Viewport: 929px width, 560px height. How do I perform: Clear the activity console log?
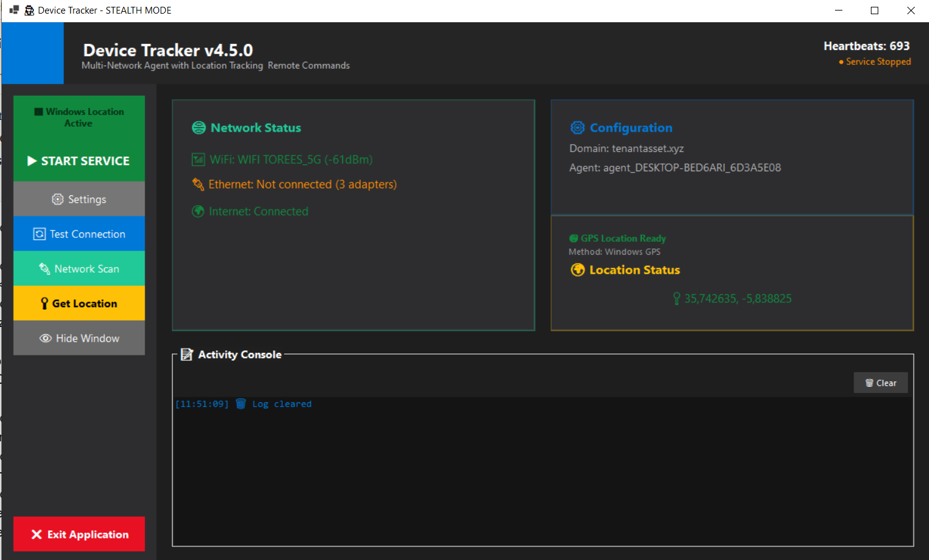coord(881,382)
